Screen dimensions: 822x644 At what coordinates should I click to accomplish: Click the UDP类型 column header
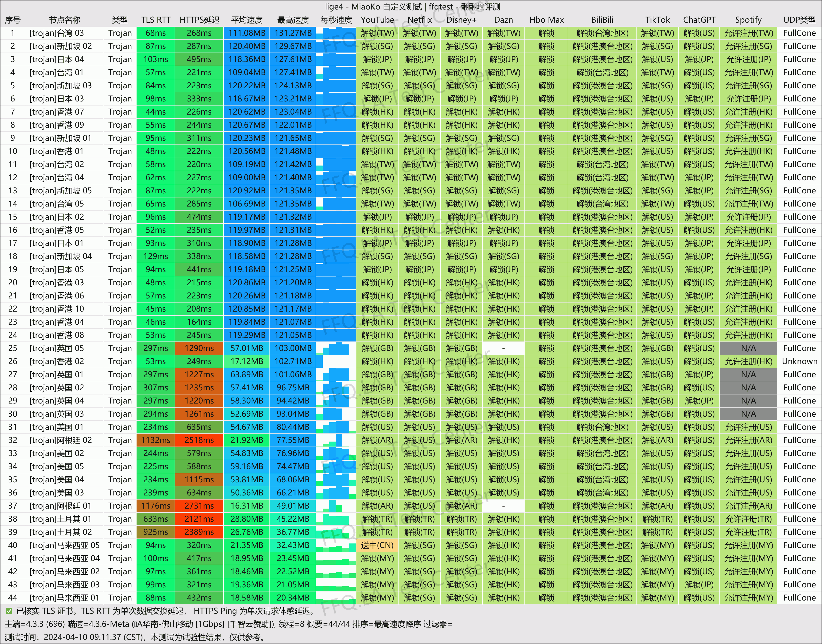coord(799,20)
